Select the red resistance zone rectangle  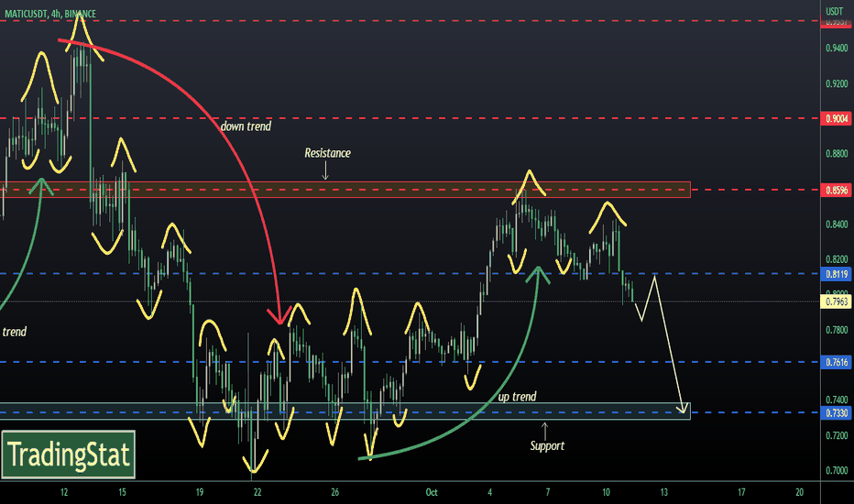click(345, 190)
